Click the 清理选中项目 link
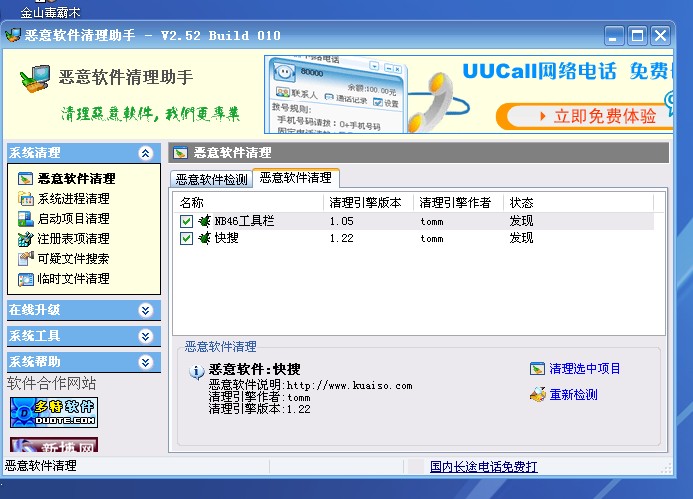Viewport: 693px width, 499px height. pyautogui.click(x=585, y=369)
